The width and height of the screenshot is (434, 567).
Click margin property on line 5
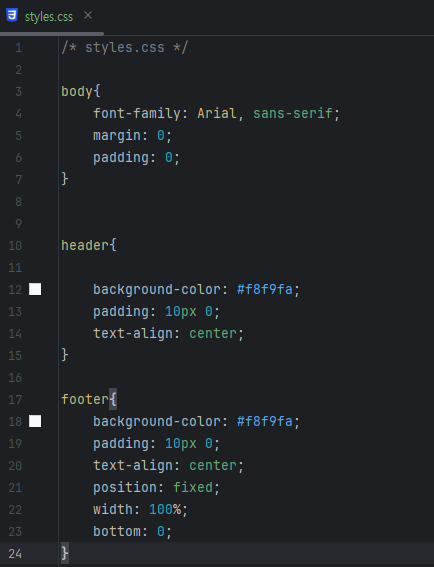point(117,136)
